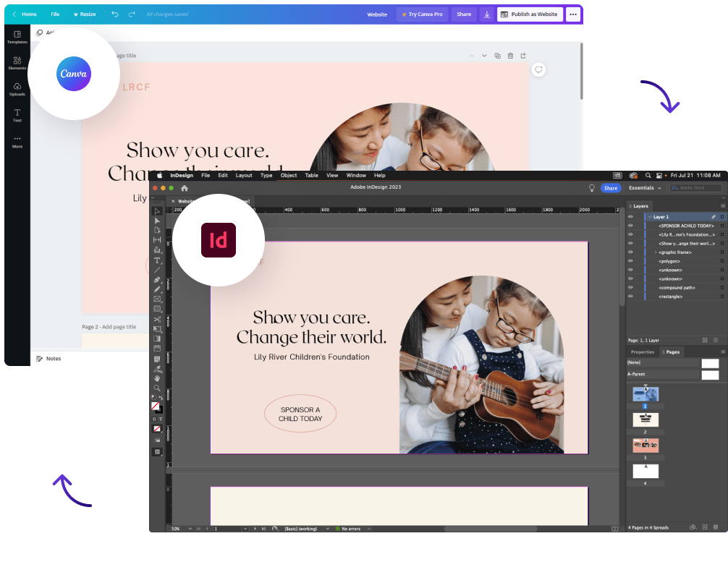Image resolution: width=728 pixels, height=583 pixels.
Task: Select the Hand tool
Action: (x=157, y=378)
